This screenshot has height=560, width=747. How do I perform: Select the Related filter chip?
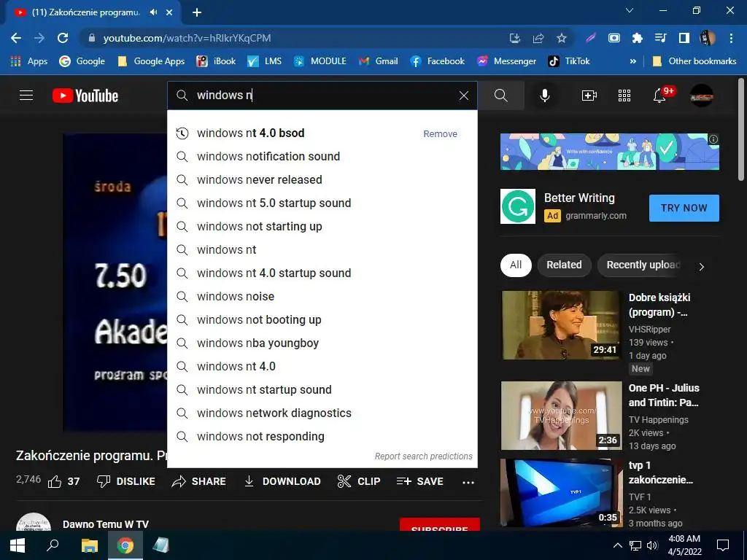(x=564, y=265)
